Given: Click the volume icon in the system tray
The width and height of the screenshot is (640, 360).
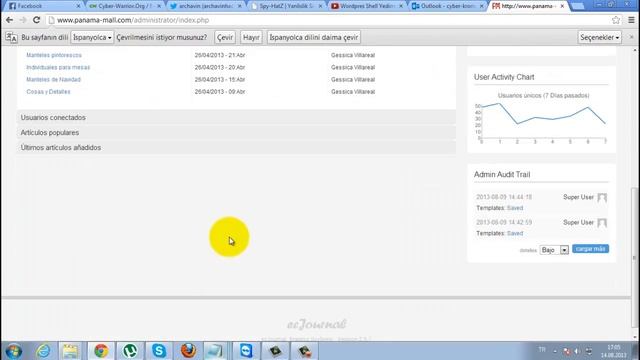Looking at the screenshot, I should point(577,351).
